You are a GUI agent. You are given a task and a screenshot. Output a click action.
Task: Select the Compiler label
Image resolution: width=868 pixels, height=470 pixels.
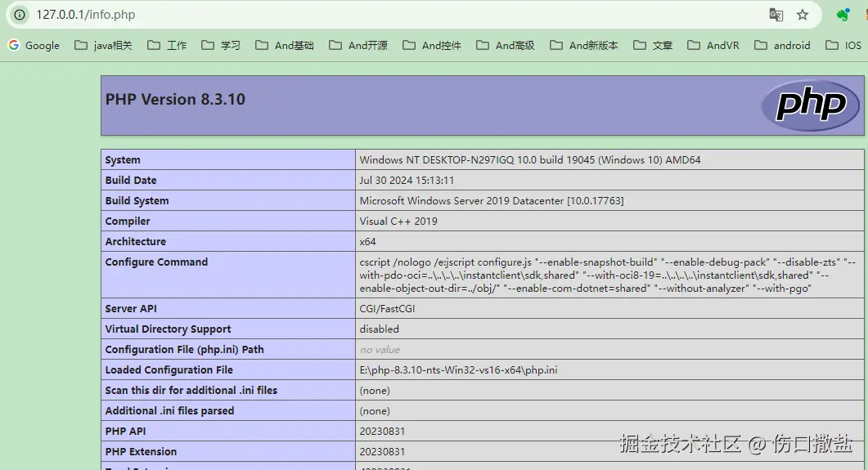tap(128, 222)
